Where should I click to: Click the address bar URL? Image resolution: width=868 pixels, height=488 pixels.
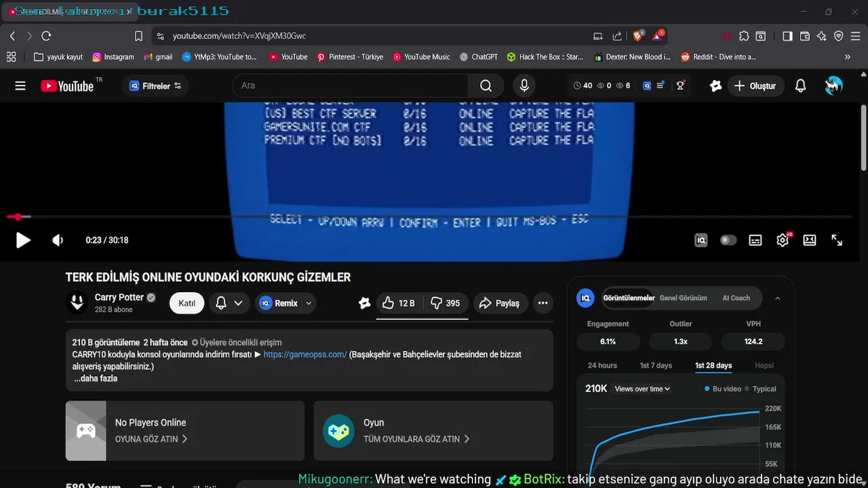tap(239, 36)
